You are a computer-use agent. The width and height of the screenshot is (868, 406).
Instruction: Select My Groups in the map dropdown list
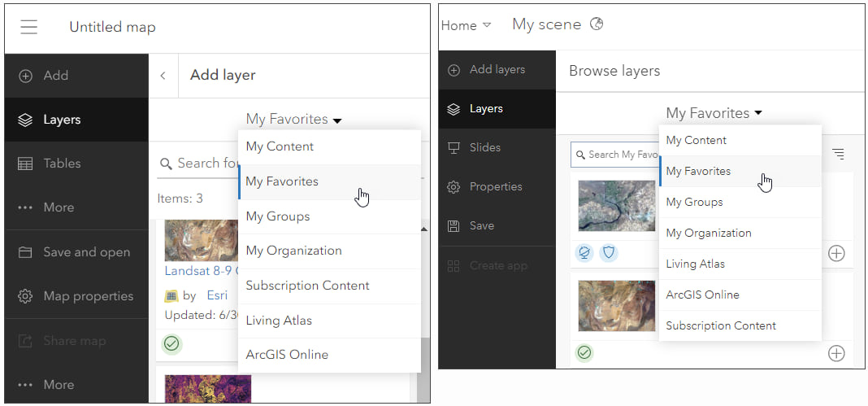click(278, 216)
